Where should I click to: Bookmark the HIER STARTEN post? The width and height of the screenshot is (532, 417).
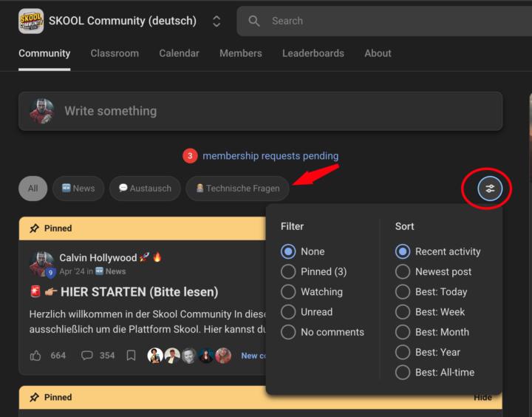131,356
